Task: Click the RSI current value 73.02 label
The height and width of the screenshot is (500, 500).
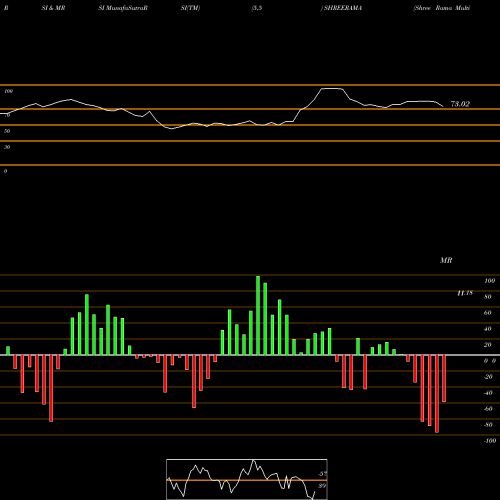Action: click(x=460, y=104)
